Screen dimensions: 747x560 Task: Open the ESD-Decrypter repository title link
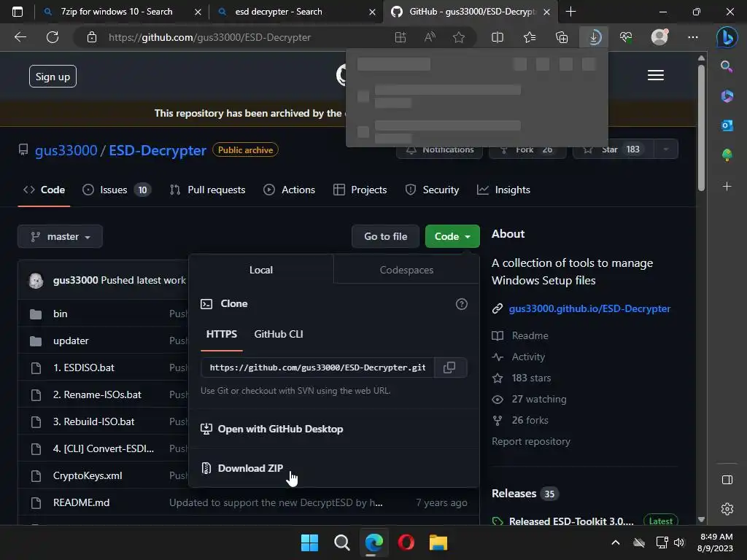coord(158,150)
